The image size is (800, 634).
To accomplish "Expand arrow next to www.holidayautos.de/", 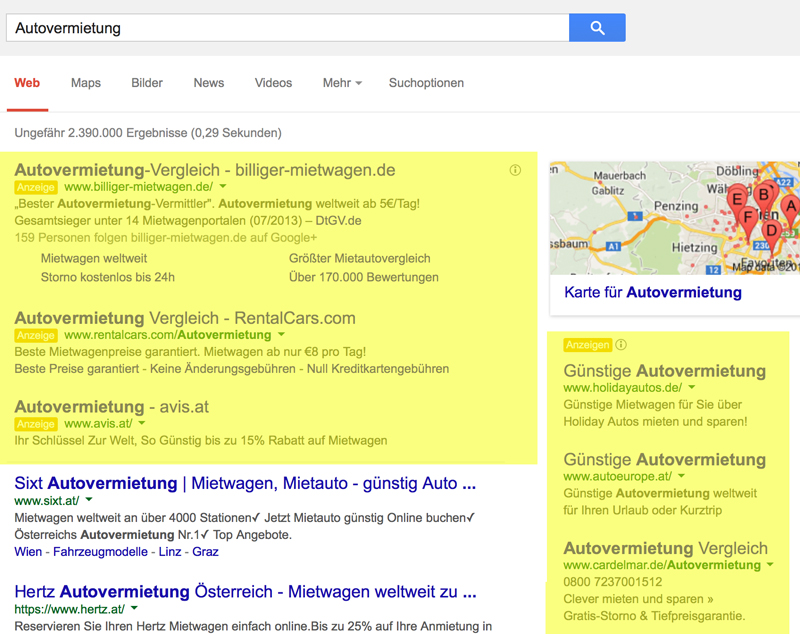I will point(692,387).
